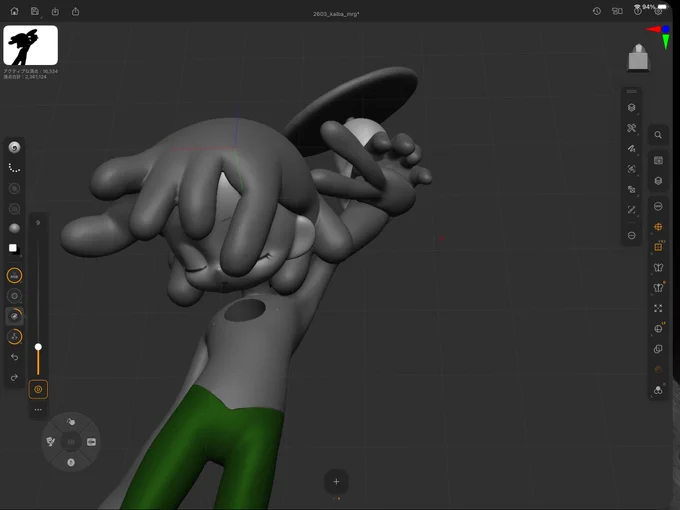
Task: Click the four-arrow fullscreen icon
Action: [x=658, y=308]
